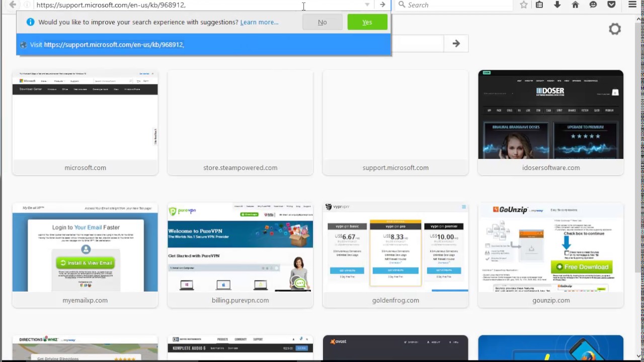Open the address bar history dropdown arrow
Viewport: 644px width, 362px height.
[x=367, y=5]
